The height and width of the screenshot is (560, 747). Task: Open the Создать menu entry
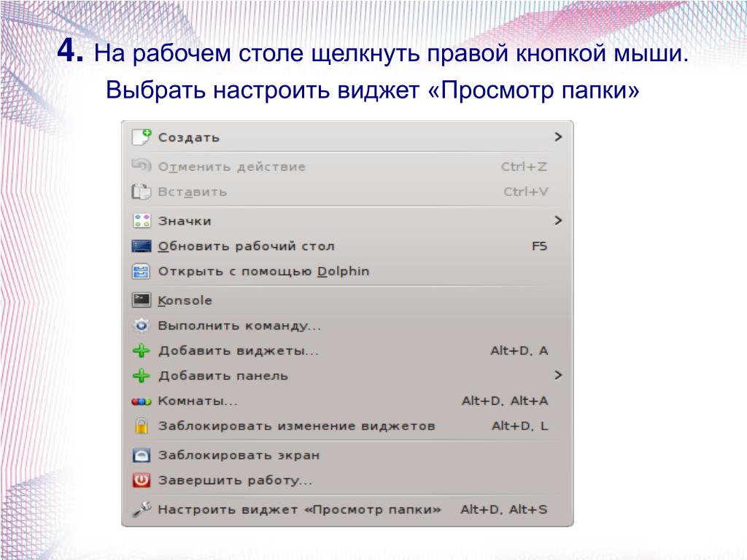(347, 137)
